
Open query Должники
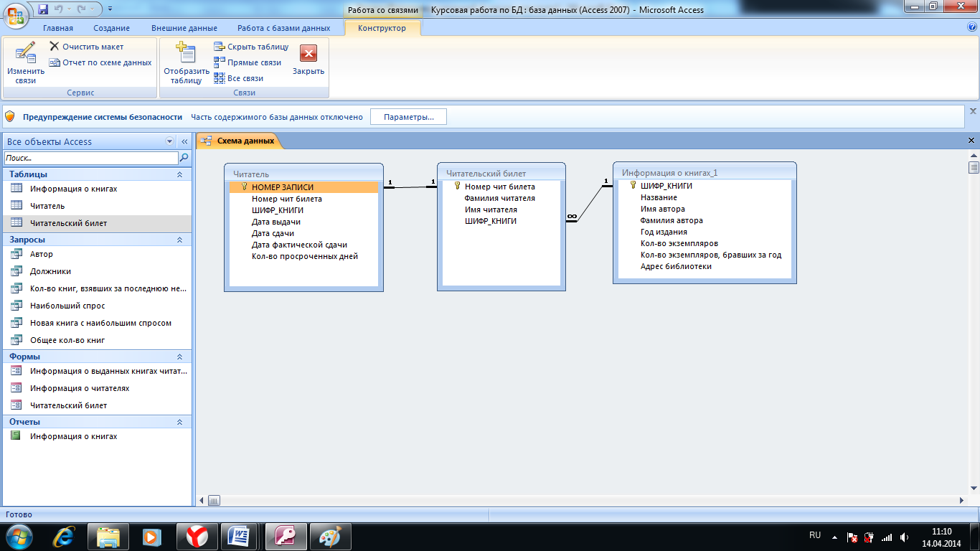coord(50,271)
